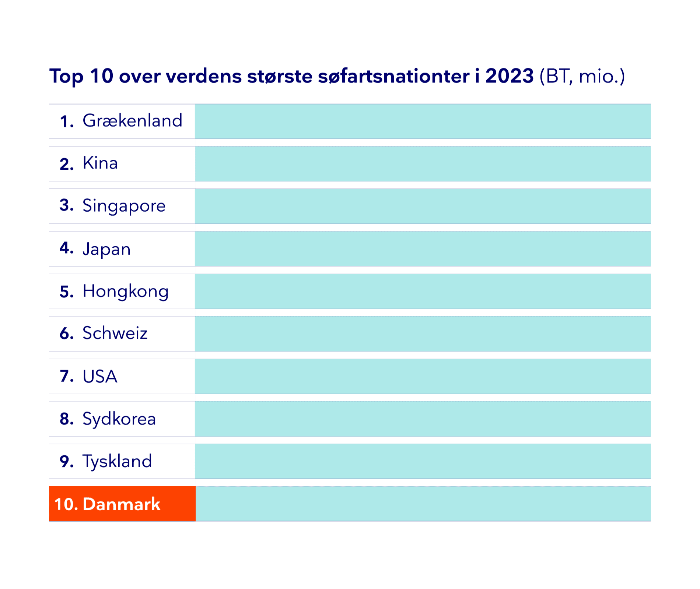Select the Hongkong row label
The height and width of the screenshot is (589, 700).
(x=125, y=291)
